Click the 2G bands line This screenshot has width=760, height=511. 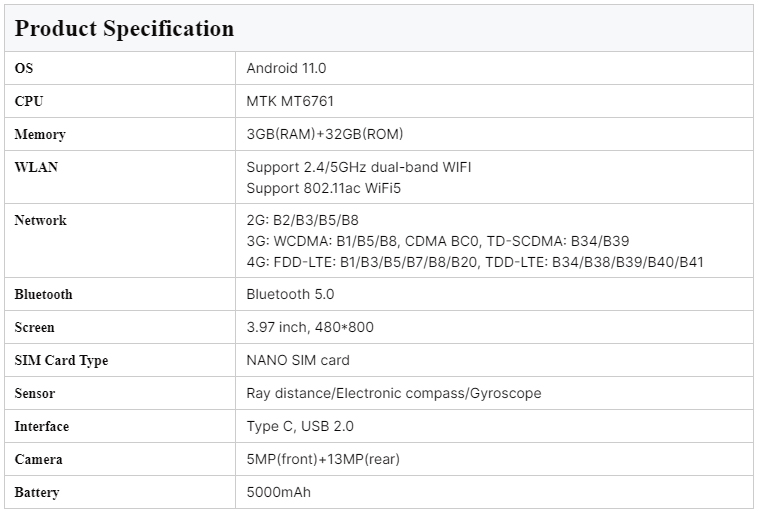point(302,220)
